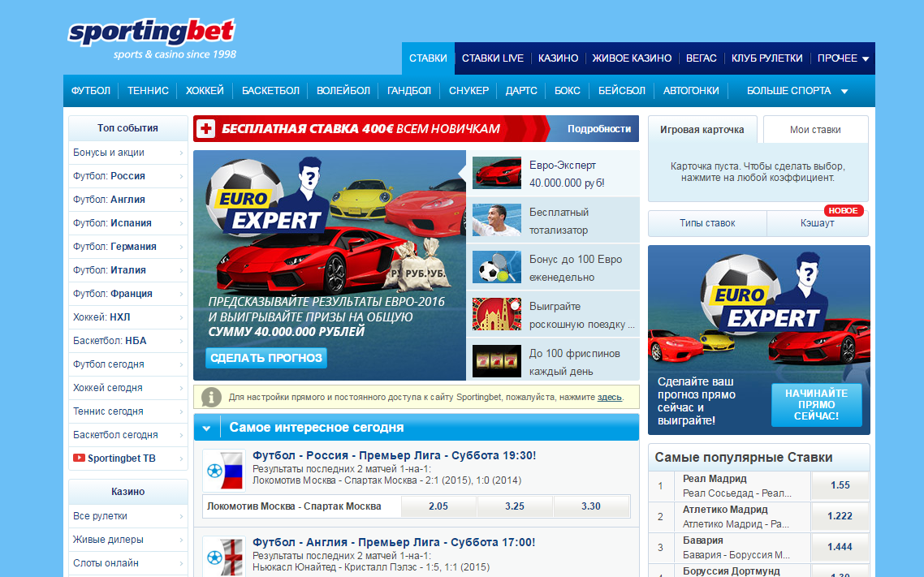The width and height of the screenshot is (924, 577).
Task: Open the Выиграйте роскошную поездку thumbnail
Action: pyautogui.click(x=497, y=314)
